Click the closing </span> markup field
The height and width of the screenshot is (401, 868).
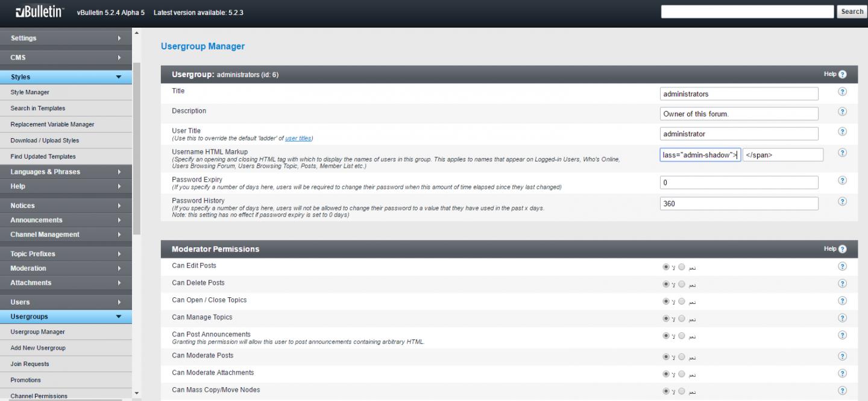coord(783,155)
